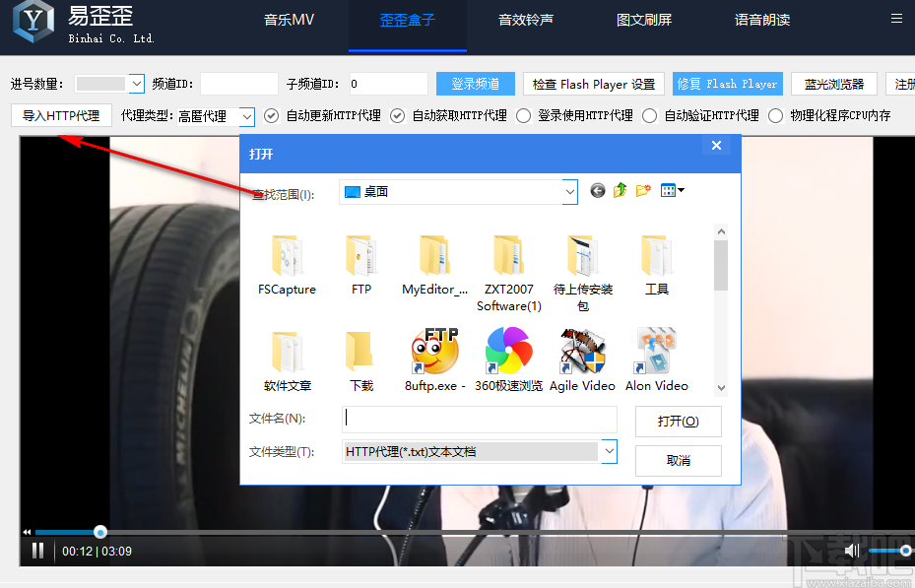Enable 登录使用HTTP代理 option
Viewport: 915px width, 588px height.
523,115
